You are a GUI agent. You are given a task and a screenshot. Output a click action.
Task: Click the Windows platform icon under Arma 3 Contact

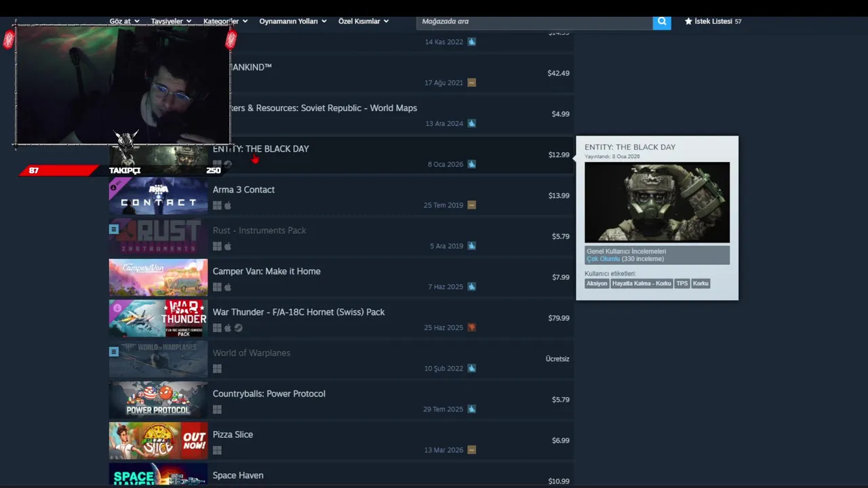217,205
